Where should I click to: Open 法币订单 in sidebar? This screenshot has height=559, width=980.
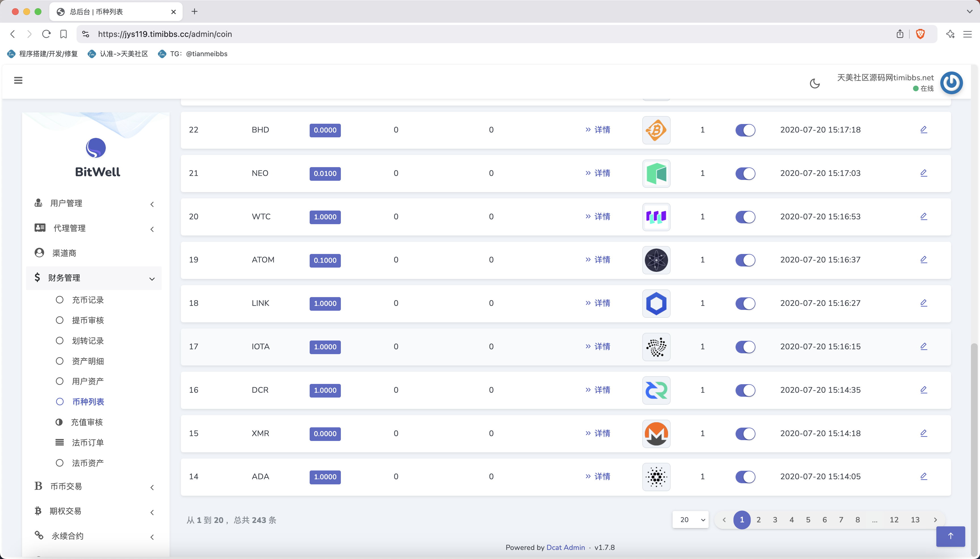(88, 443)
